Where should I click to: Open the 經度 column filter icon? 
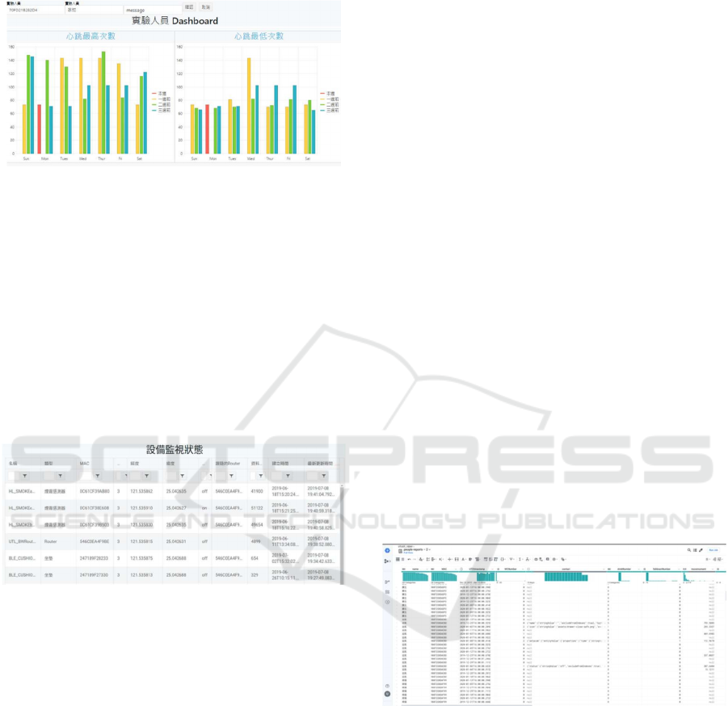146,476
